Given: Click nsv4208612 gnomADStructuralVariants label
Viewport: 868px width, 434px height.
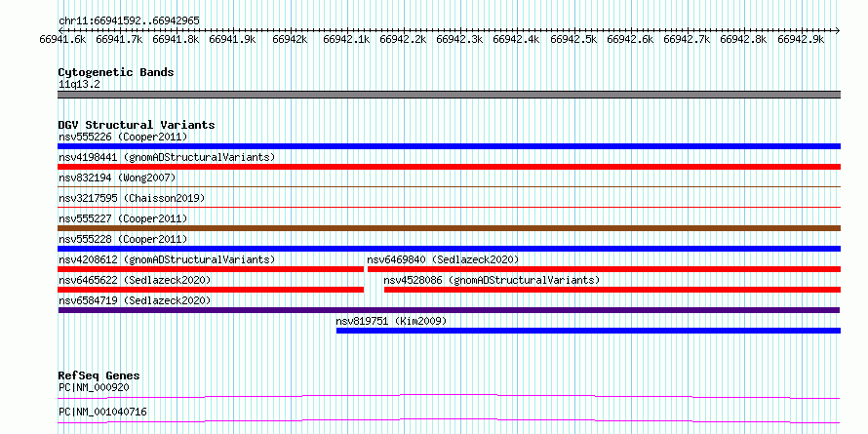Looking at the screenshot, I should coord(167,259).
